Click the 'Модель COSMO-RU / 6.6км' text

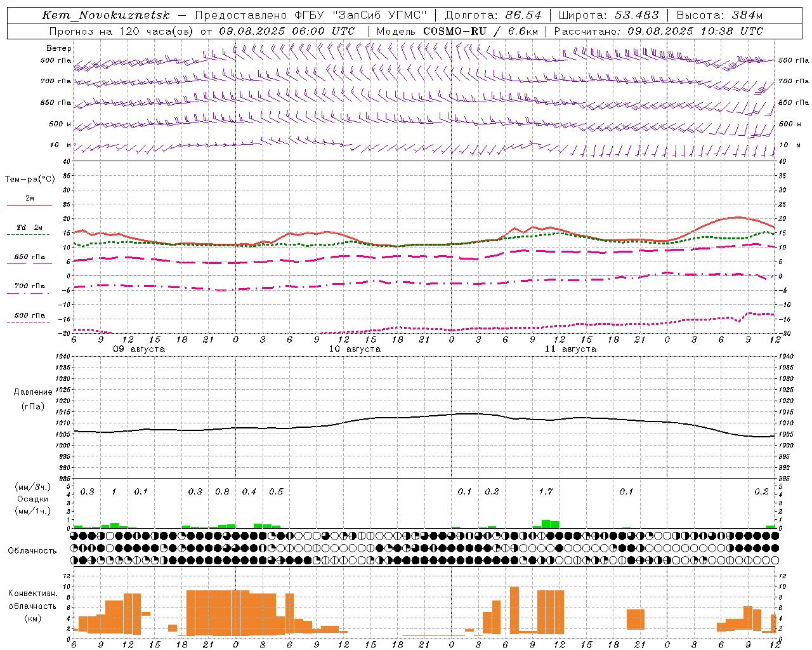pyautogui.click(x=457, y=31)
